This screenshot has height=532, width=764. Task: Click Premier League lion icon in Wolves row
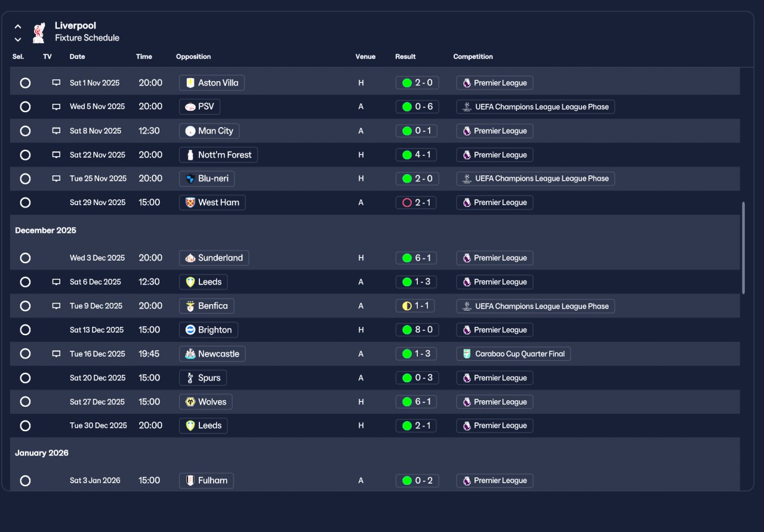467,402
